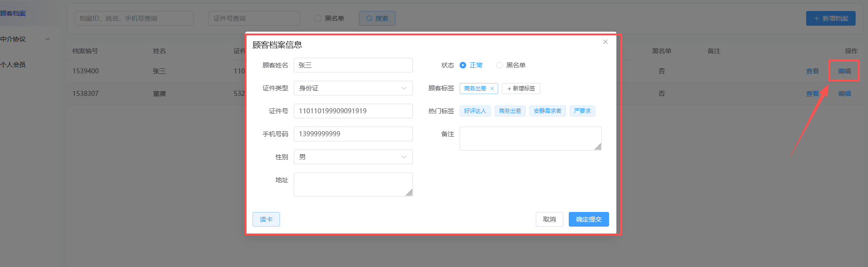Focus the 证件号查询 search box
Screen dimensions: 868x267
point(254,18)
